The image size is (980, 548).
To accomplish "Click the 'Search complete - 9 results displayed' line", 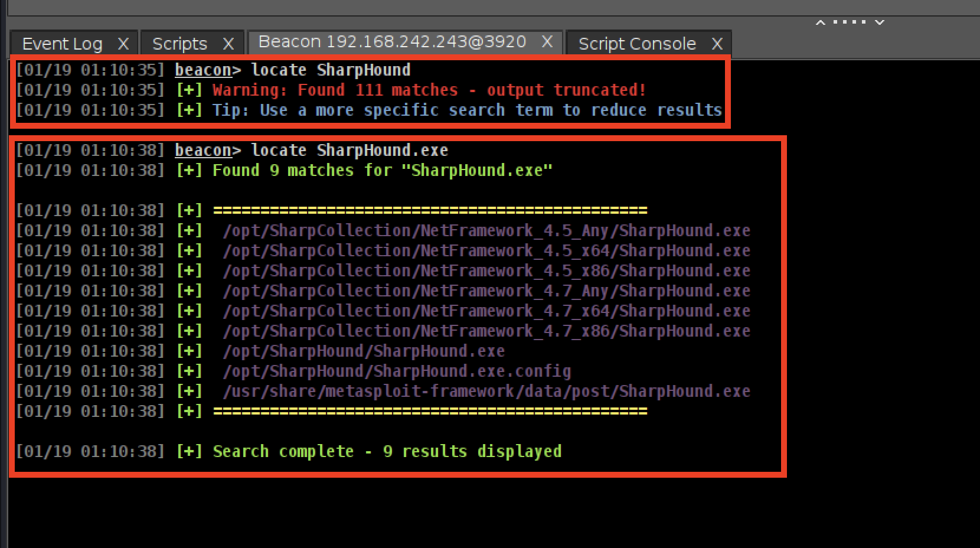I will coord(387,452).
